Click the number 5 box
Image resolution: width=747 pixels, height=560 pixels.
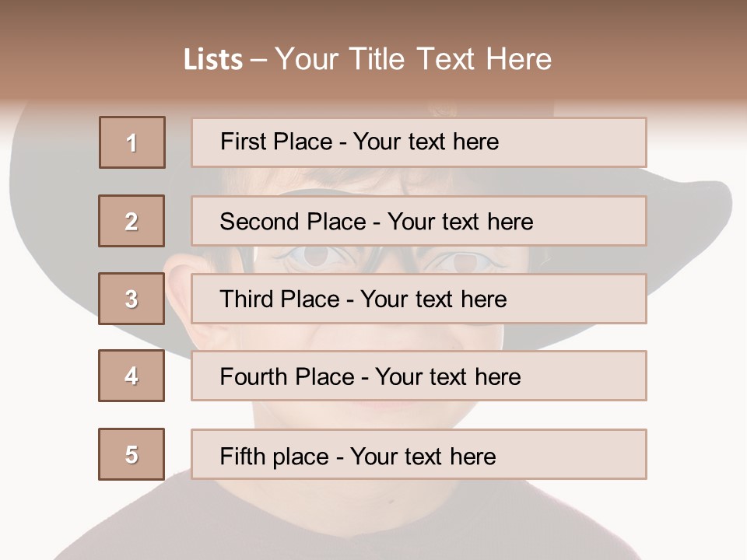click(x=132, y=454)
